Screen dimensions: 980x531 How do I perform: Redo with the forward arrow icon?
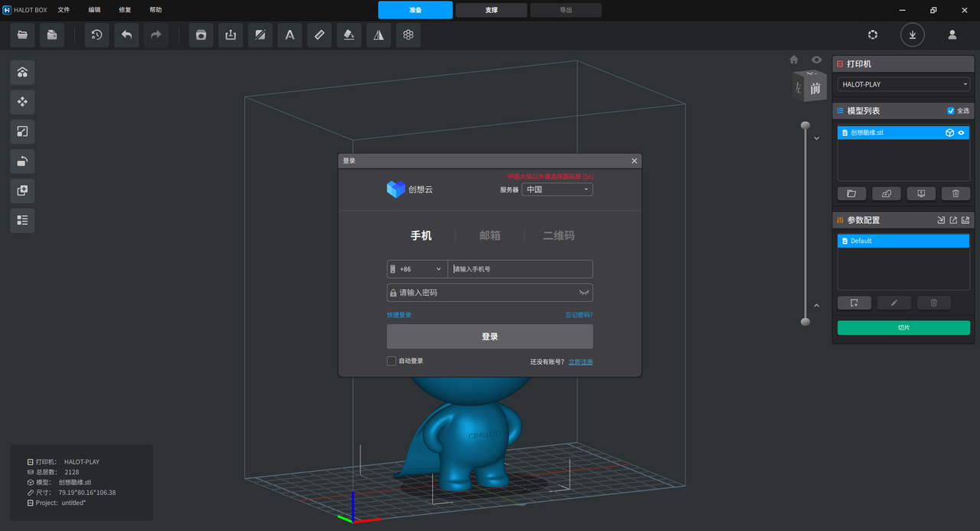point(156,34)
